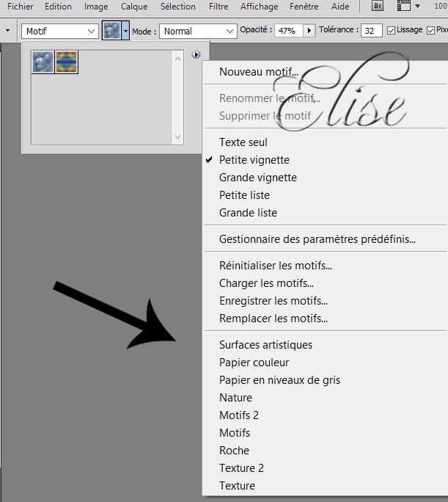Select the blue bubbles pattern thumbnail
The width and height of the screenshot is (448, 502).
point(43,62)
